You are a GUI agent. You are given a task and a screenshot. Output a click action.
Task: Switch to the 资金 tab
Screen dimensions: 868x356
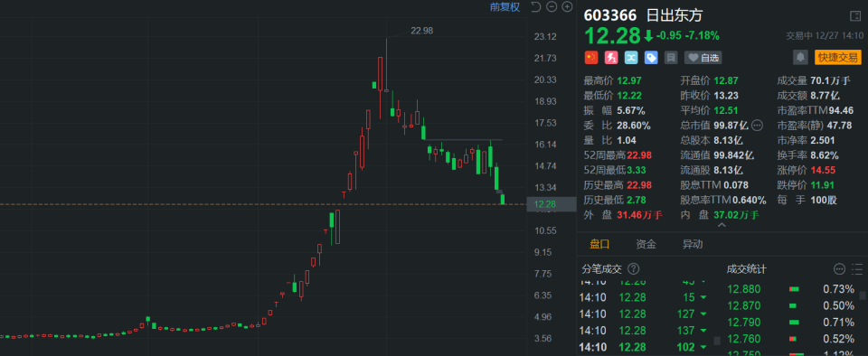click(646, 244)
